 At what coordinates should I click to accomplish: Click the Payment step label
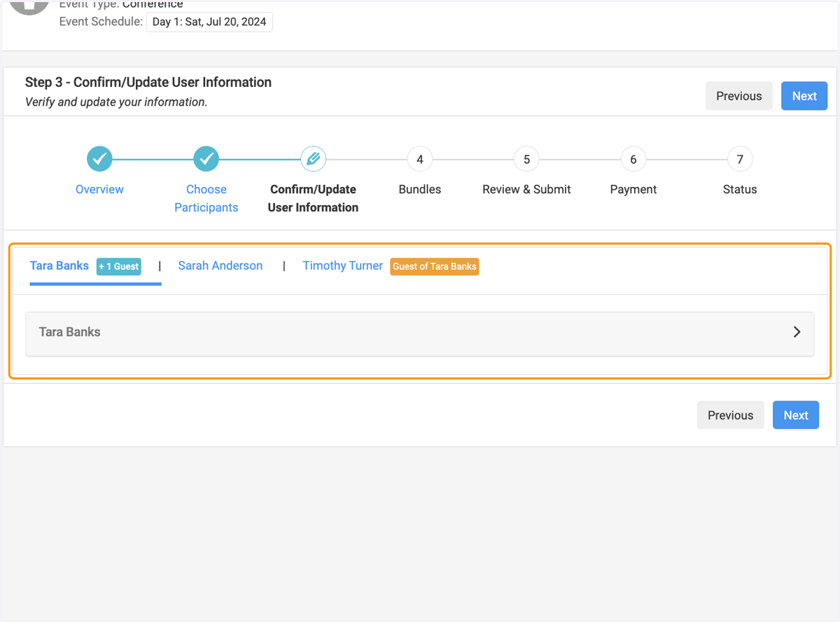click(633, 189)
